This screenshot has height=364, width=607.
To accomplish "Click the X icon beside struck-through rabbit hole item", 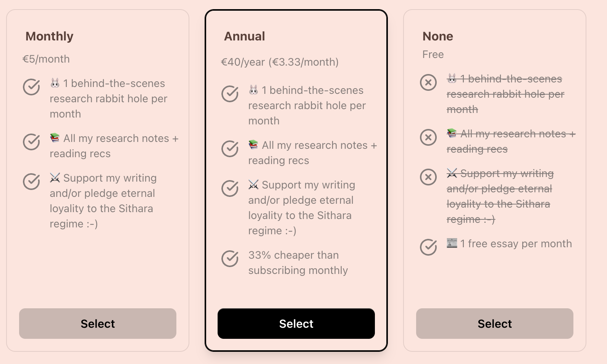I will click(x=428, y=82).
